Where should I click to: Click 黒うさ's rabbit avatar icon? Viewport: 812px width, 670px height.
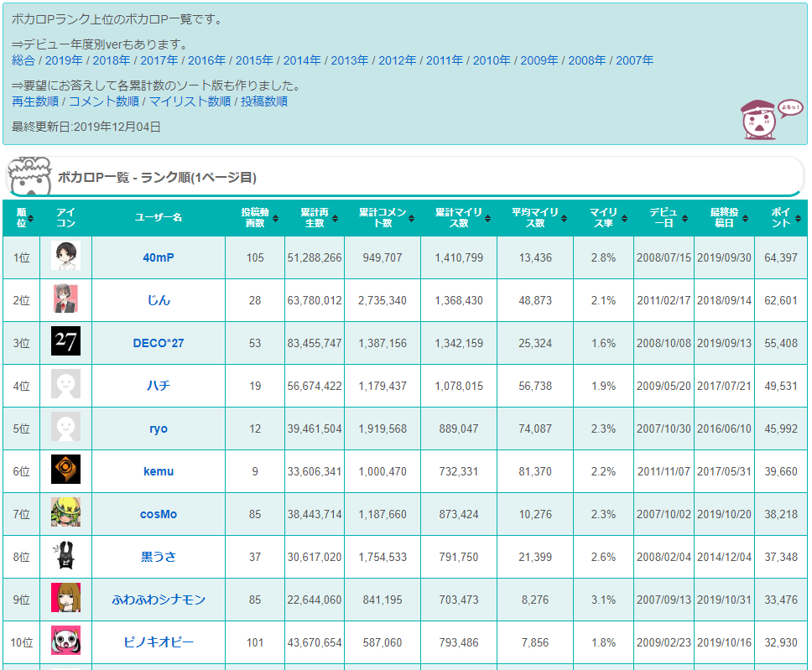(65, 555)
